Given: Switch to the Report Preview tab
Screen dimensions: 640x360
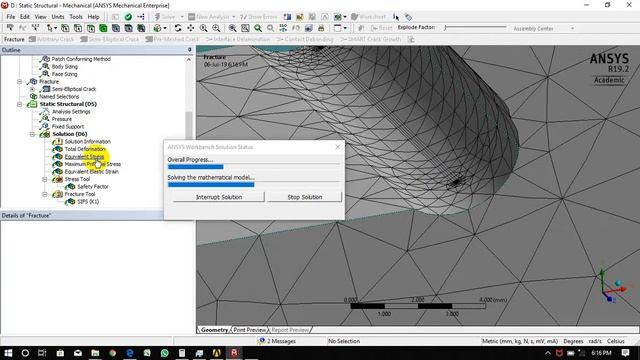Looking at the screenshot, I should pyautogui.click(x=290, y=330).
